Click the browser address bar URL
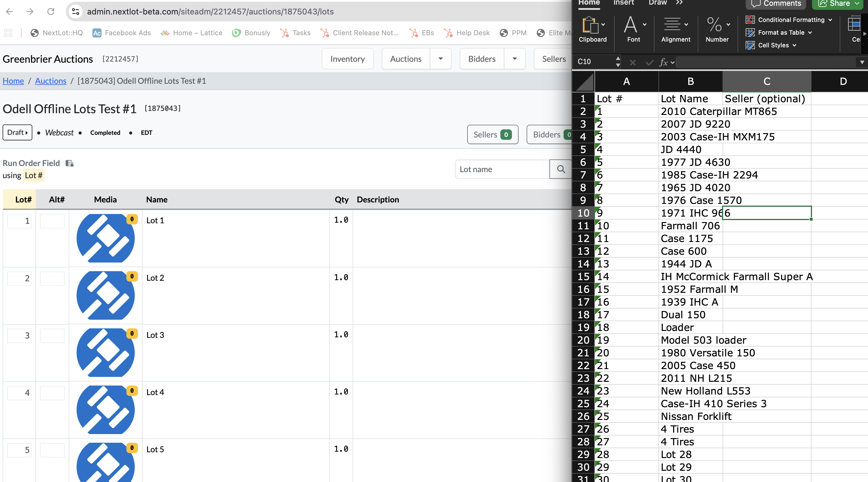 coord(210,12)
